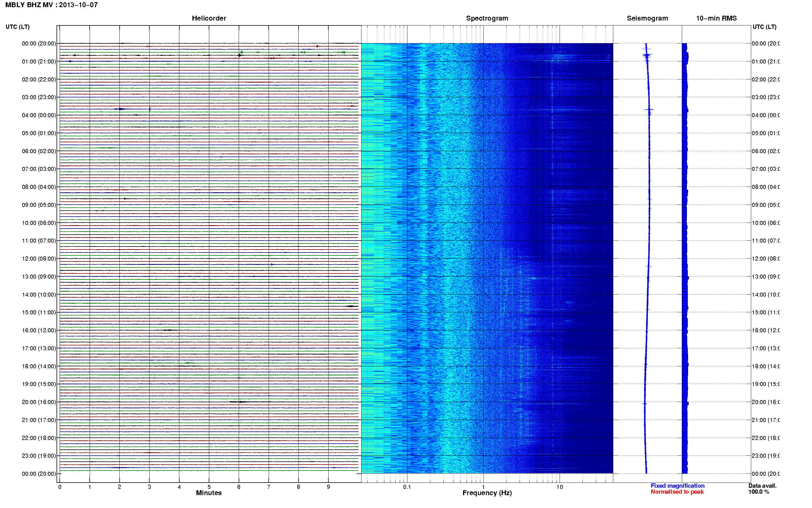Click the left 07:00 (03:00) time label

coord(39,169)
